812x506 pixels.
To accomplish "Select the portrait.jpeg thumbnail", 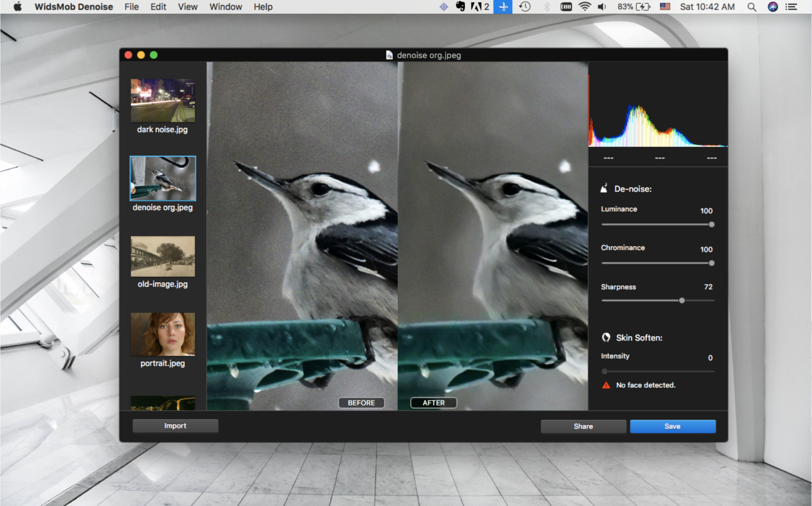I will tap(163, 334).
